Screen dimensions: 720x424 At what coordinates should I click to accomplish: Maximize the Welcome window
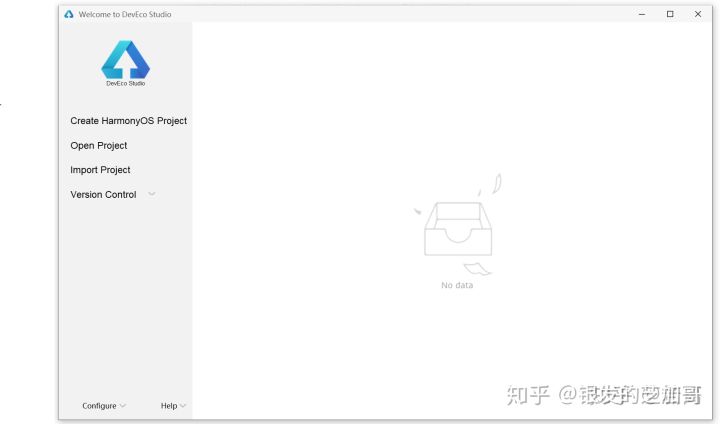[670, 14]
